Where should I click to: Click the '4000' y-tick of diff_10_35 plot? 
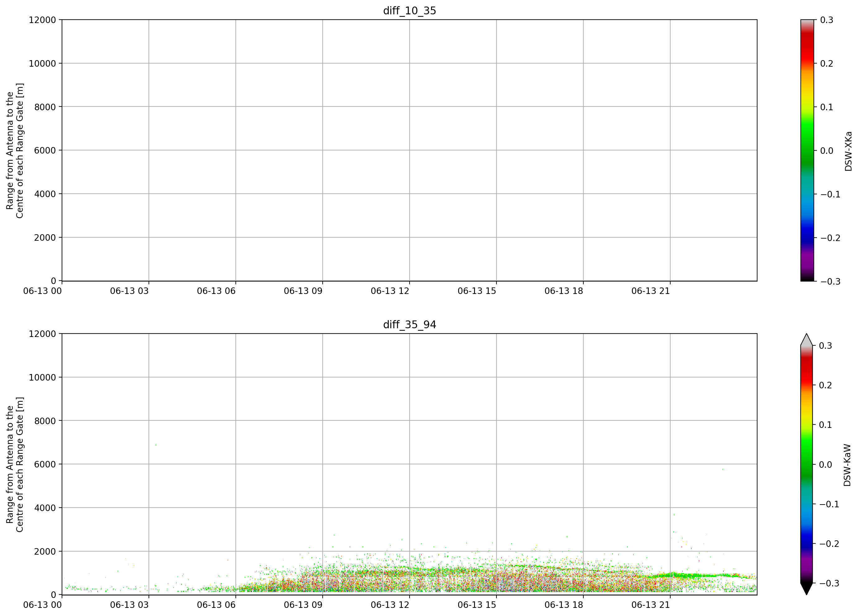[45, 194]
